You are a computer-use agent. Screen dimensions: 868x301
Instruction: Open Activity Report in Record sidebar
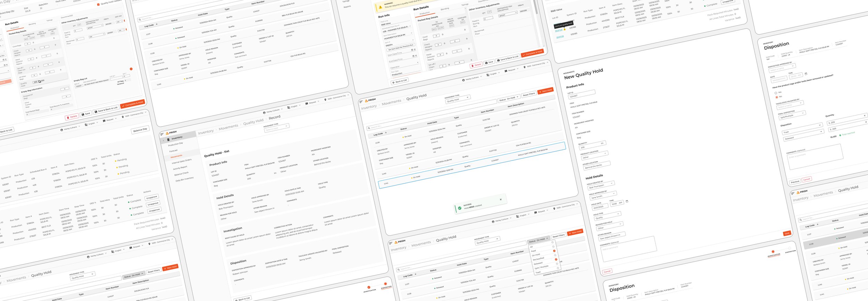[180, 168]
